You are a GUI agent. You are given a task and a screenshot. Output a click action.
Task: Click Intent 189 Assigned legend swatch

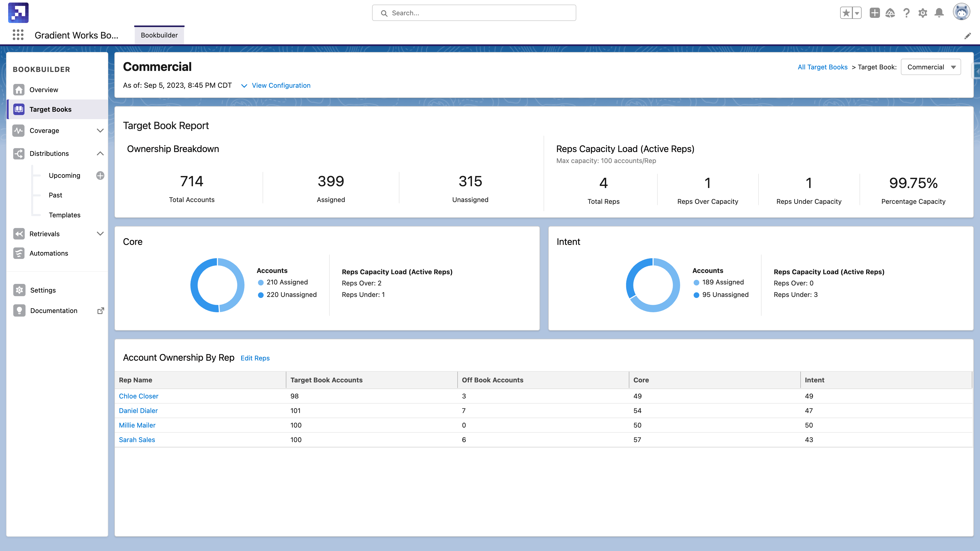pyautogui.click(x=696, y=283)
